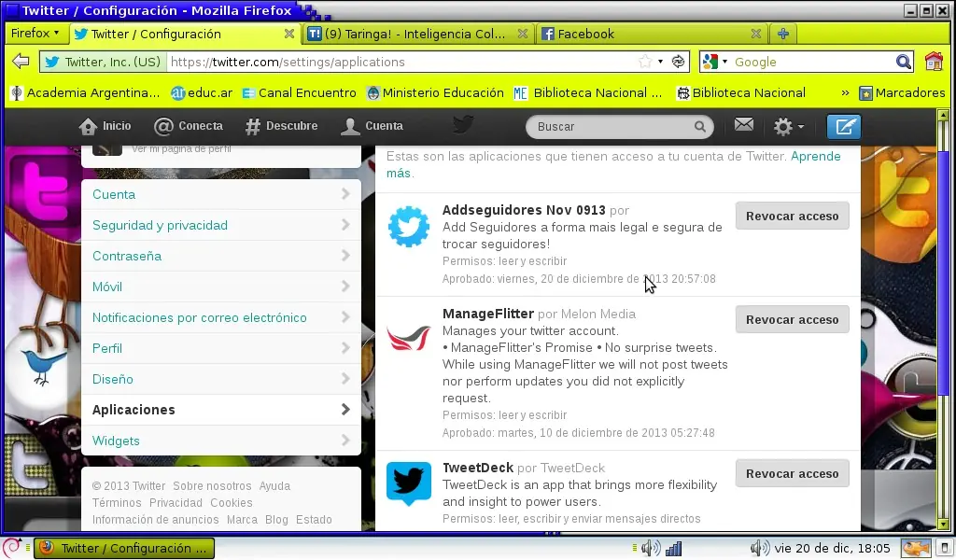Open Academia Argentina bookmark
Screen dimensions: 956x560
[x=86, y=93]
